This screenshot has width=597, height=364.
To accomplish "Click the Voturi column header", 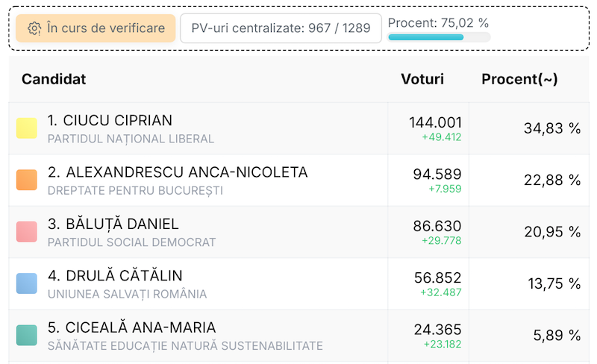I will coord(422,79).
